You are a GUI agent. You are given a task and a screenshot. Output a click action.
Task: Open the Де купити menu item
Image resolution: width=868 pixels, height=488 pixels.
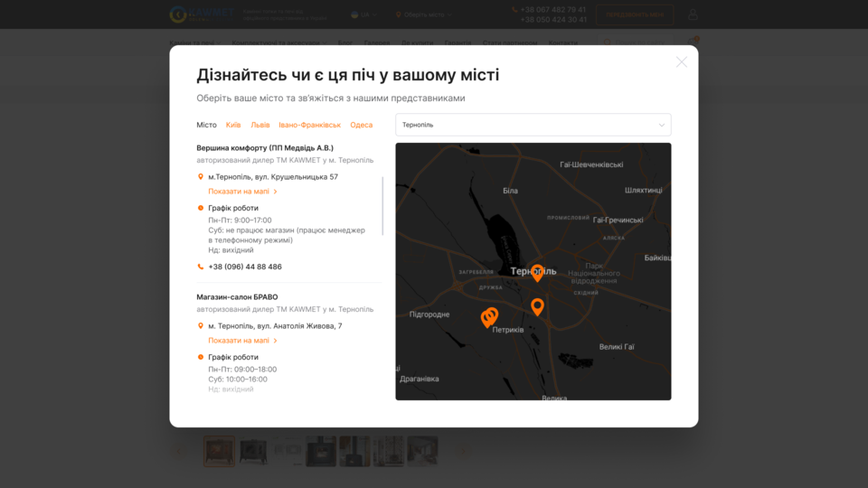[x=418, y=42]
